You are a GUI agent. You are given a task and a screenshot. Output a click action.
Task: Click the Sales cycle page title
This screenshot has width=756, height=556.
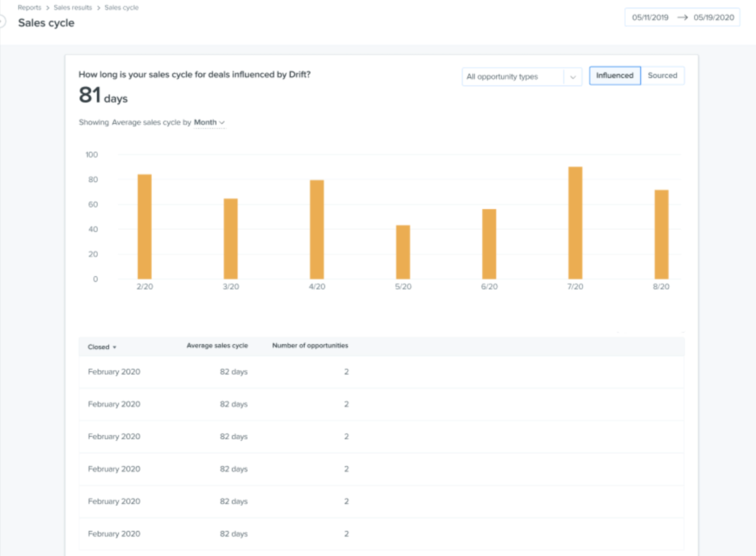tap(46, 23)
